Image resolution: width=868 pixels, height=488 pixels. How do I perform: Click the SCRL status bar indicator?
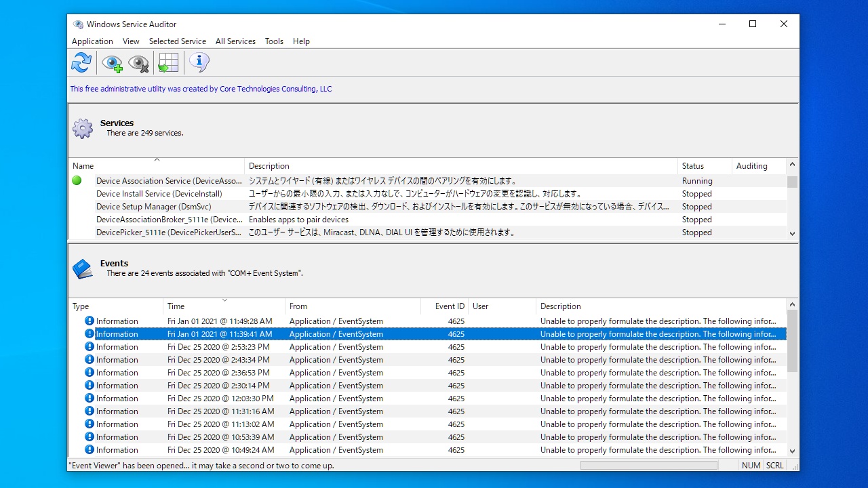click(774, 466)
